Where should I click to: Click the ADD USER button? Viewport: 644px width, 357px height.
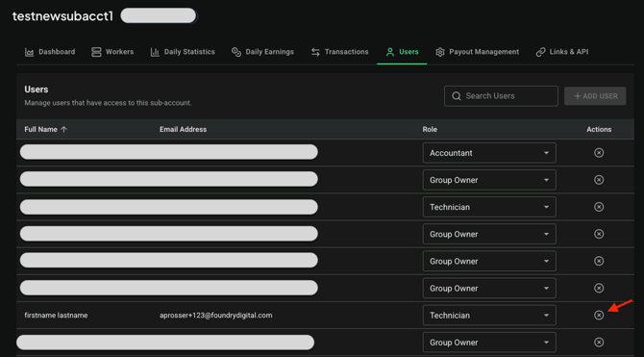(595, 96)
